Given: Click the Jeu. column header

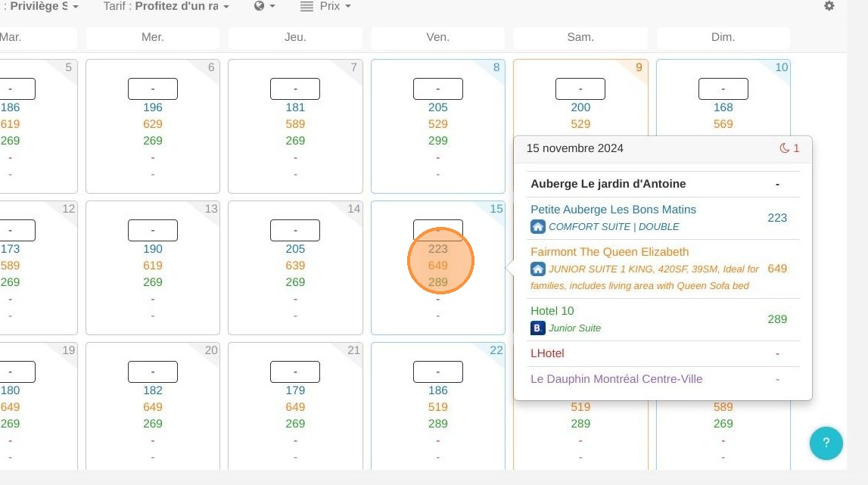Looking at the screenshot, I should click(295, 37).
